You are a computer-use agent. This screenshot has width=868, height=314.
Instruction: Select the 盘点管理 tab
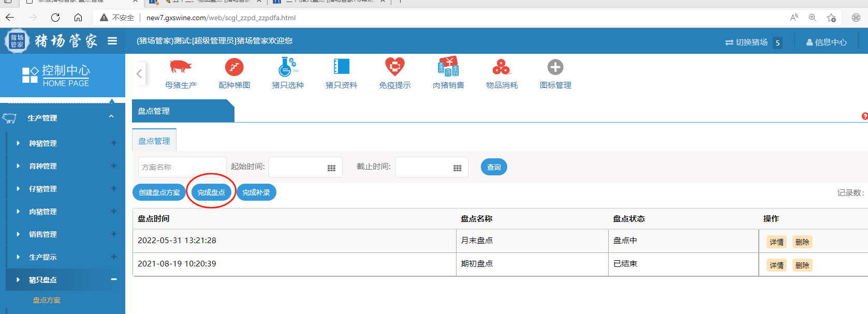click(154, 141)
